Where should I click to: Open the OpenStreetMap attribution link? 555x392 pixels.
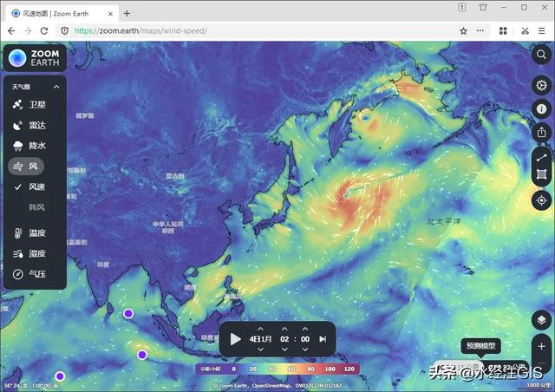click(271, 386)
